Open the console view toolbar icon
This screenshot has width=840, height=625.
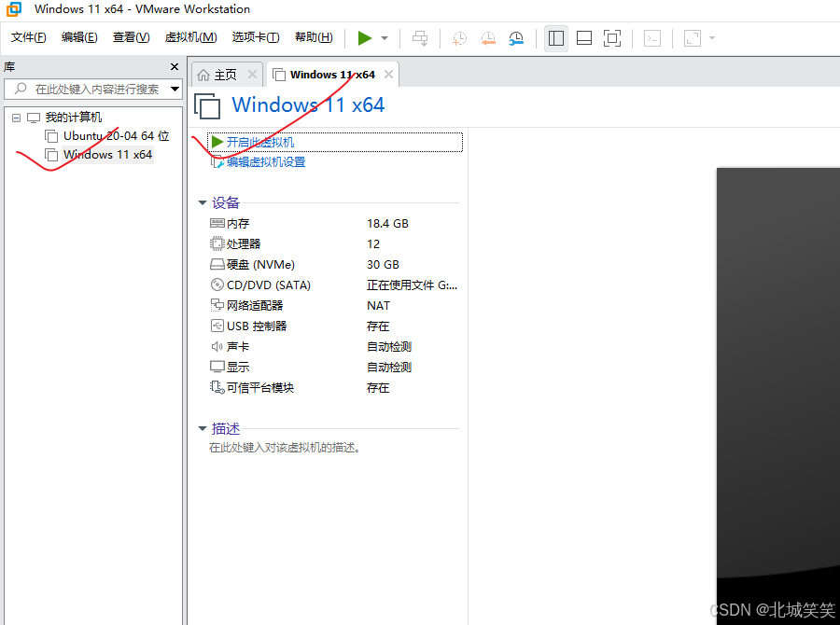pos(652,38)
